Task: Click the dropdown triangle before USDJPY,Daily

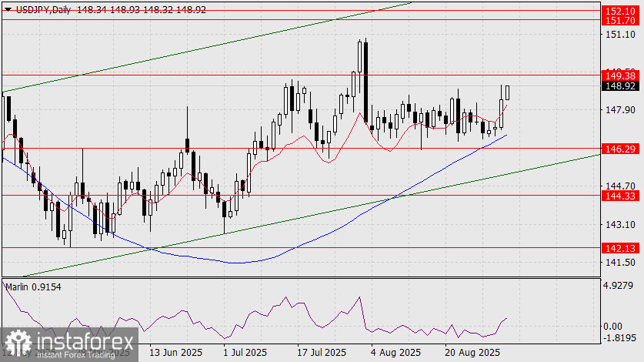Action: [x=8, y=10]
